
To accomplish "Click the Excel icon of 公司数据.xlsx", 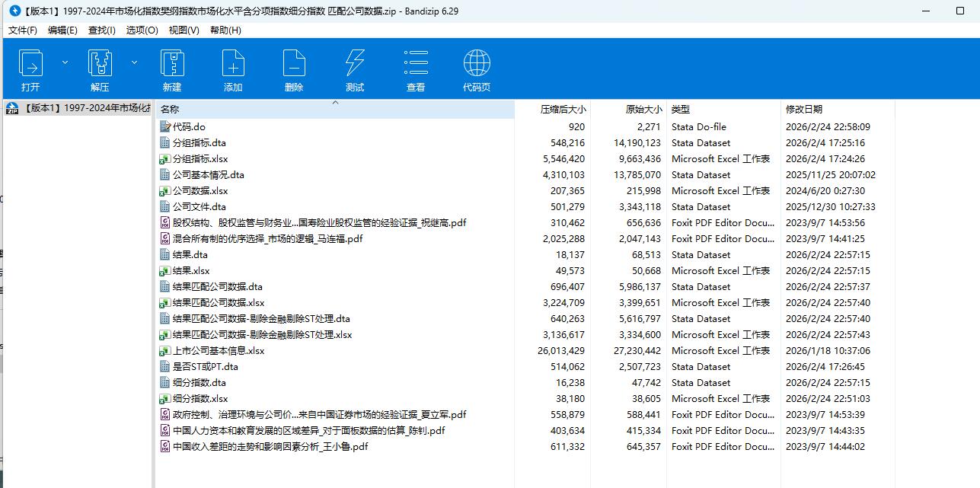I will (x=165, y=191).
